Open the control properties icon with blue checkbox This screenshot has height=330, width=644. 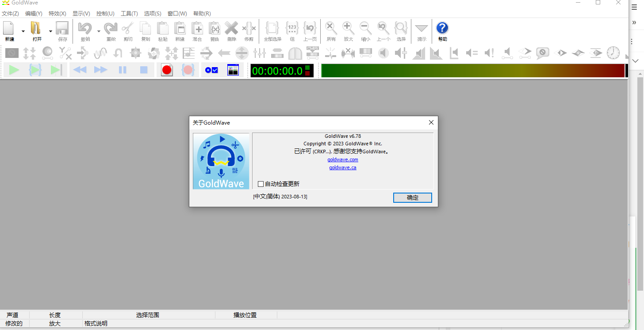point(211,70)
